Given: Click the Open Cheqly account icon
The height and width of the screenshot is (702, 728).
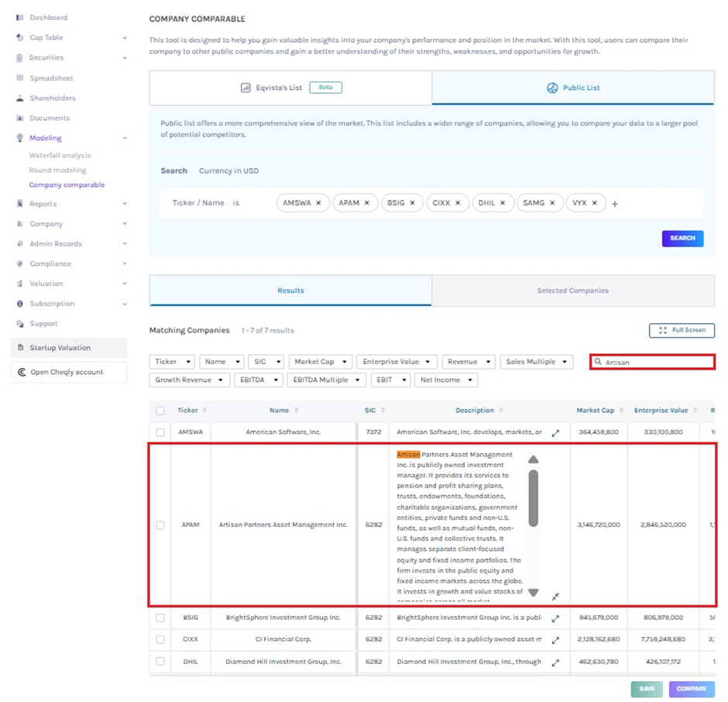Looking at the screenshot, I should pyautogui.click(x=22, y=372).
